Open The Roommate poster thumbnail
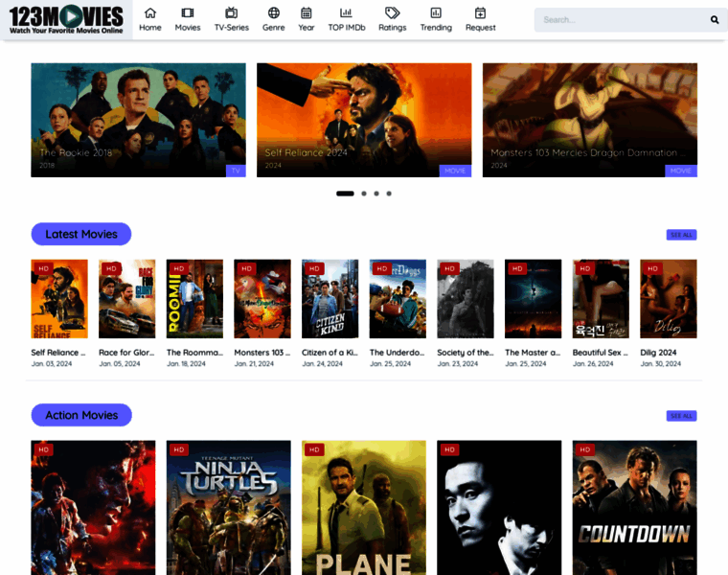Image resolution: width=728 pixels, height=575 pixels. (x=194, y=299)
